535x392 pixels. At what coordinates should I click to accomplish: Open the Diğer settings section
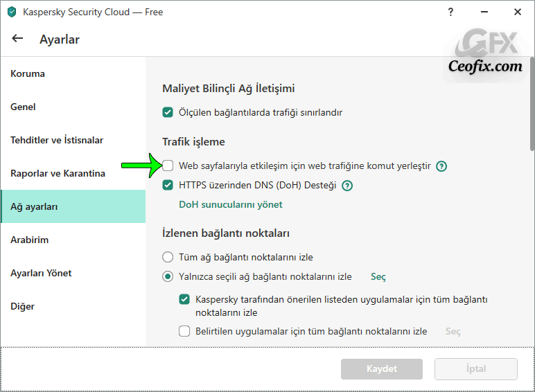click(x=73, y=306)
